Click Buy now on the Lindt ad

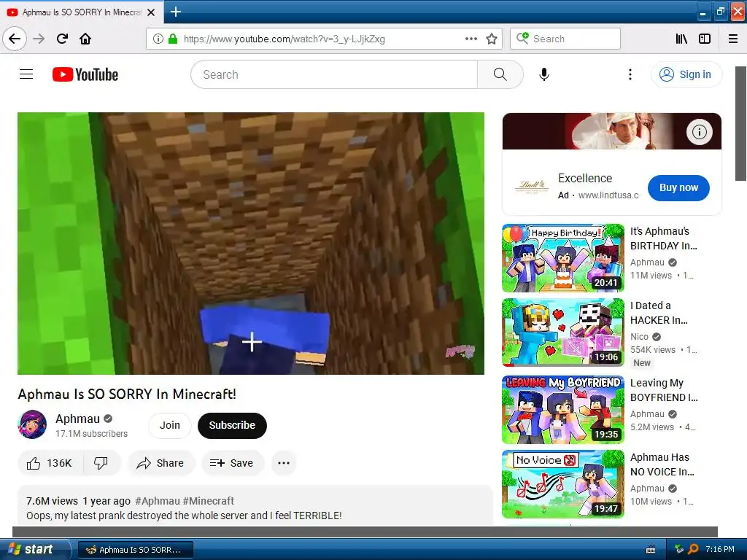click(678, 187)
